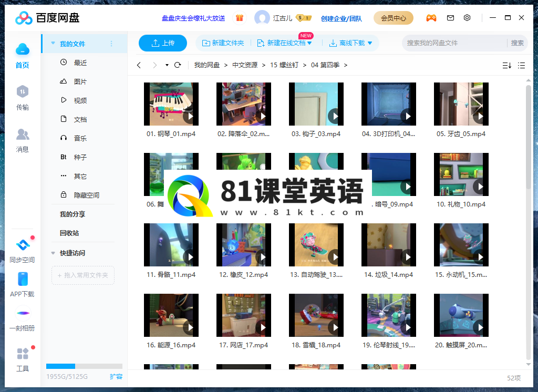Select the 18. 雪橇_18.mp4 video thumbnail
The height and width of the screenshot is (392, 538).
(x=316, y=315)
